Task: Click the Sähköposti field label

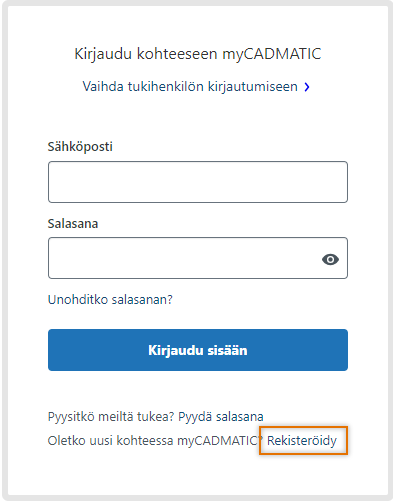Action: pos(80,147)
